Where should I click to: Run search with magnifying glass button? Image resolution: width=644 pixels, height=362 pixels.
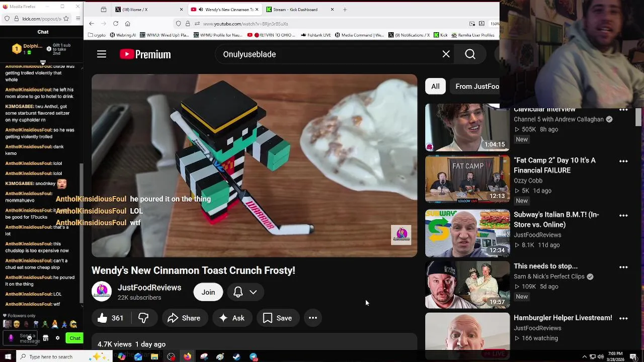[x=470, y=54]
